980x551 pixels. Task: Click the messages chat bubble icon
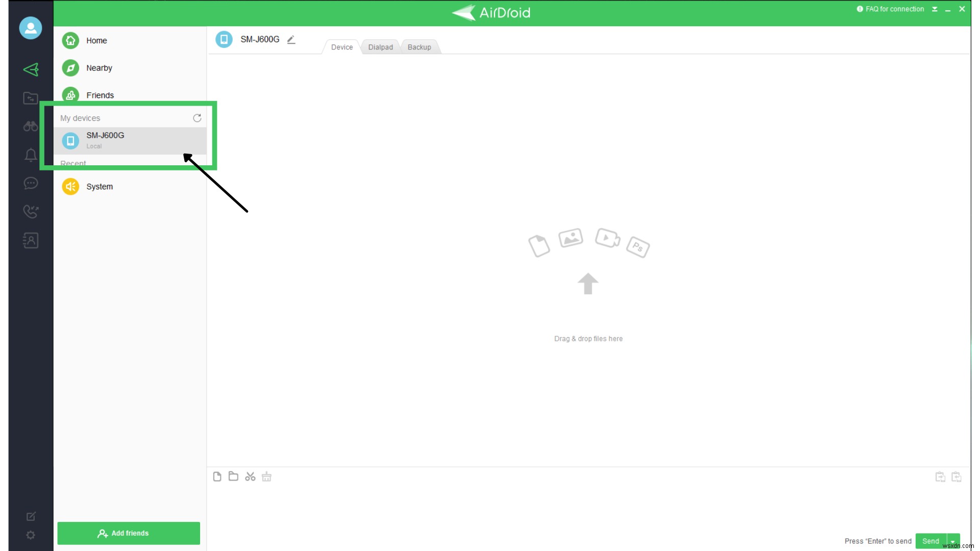pyautogui.click(x=30, y=183)
